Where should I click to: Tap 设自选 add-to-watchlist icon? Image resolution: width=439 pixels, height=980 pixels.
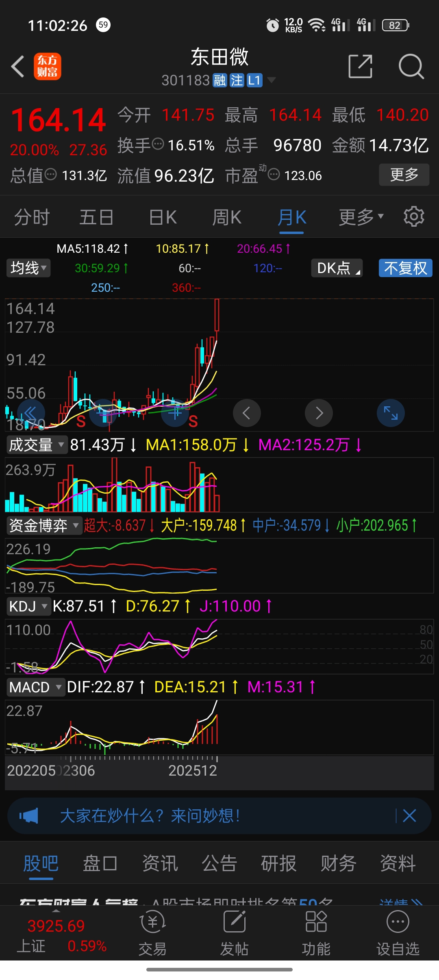coord(398,933)
